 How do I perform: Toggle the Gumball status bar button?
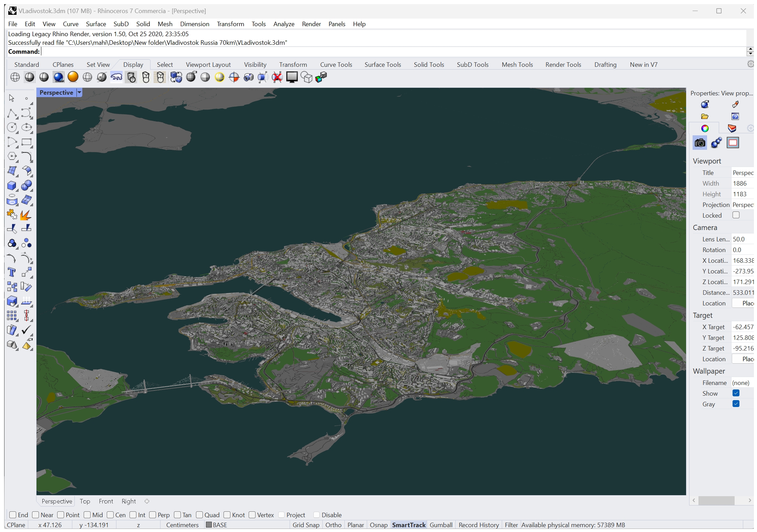tap(441, 525)
